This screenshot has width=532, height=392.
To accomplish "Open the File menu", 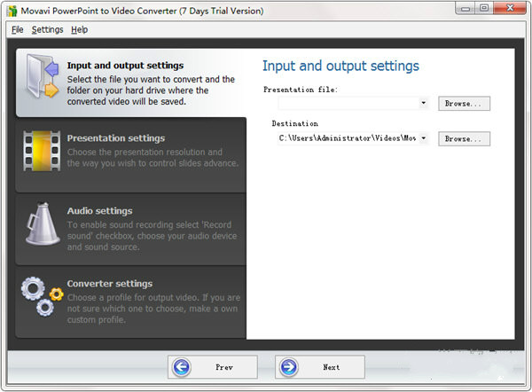I will [x=18, y=29].
